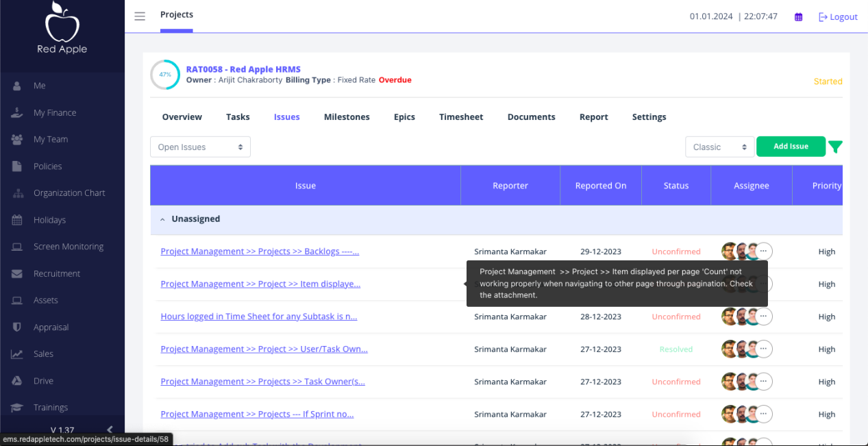Viewport: 868px width, 446px height.
Task: Click the Screen Monitoring laptop icon
Action: point(17,247)
